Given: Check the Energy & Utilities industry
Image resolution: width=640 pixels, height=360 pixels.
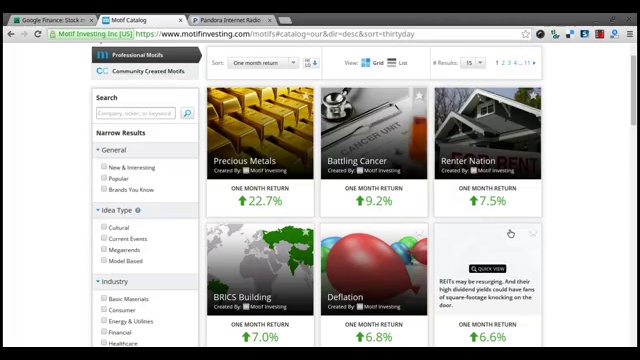Looking at the screenshot, I should pos(104,320).
